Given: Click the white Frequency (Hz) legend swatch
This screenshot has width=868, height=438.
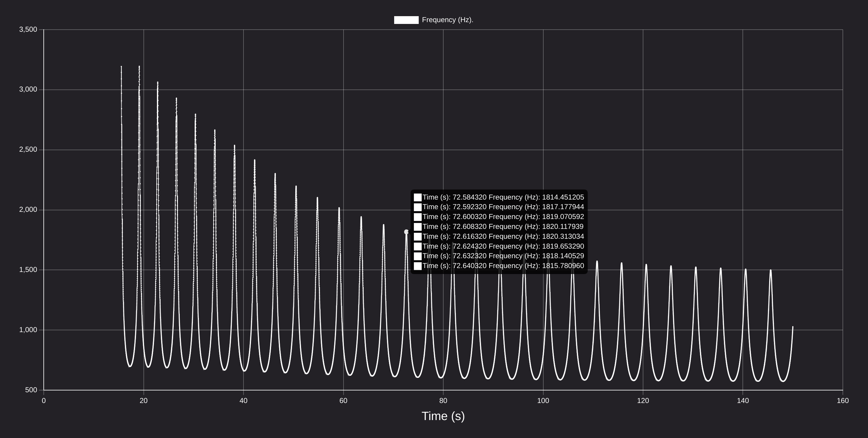Looking at the screenshot, I should tap(406, 20).
